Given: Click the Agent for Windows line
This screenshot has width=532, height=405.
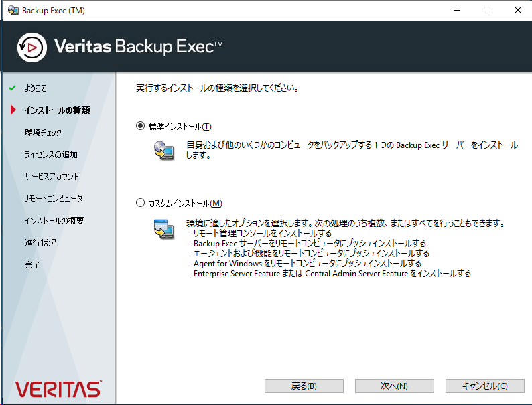Looking at the screenshot, I should [305, 263].
